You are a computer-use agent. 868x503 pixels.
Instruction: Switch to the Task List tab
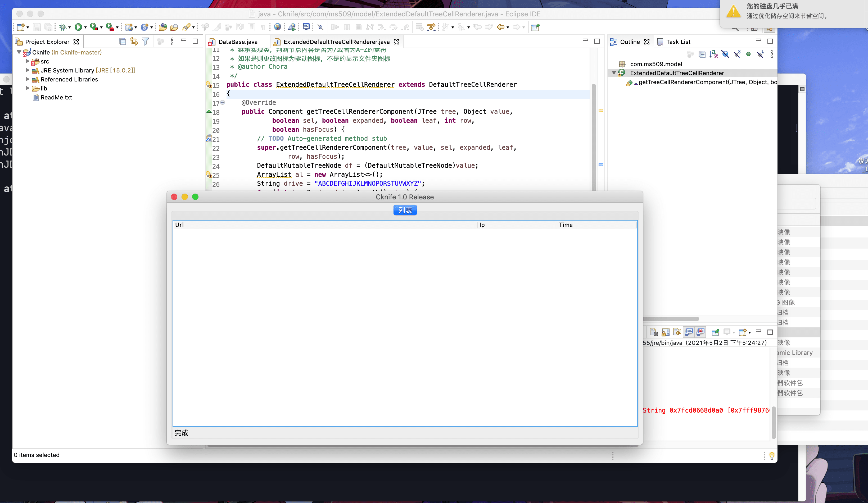[678, 42]
